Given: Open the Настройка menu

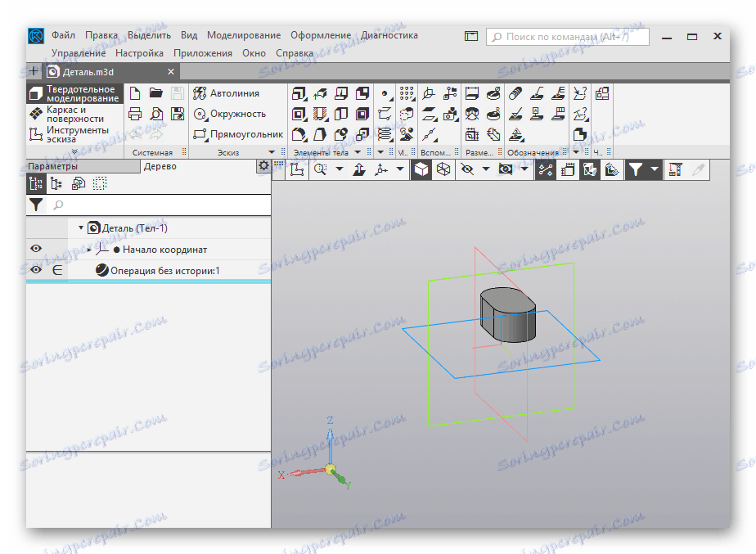Looking at the screenshot, I should 139,53.
